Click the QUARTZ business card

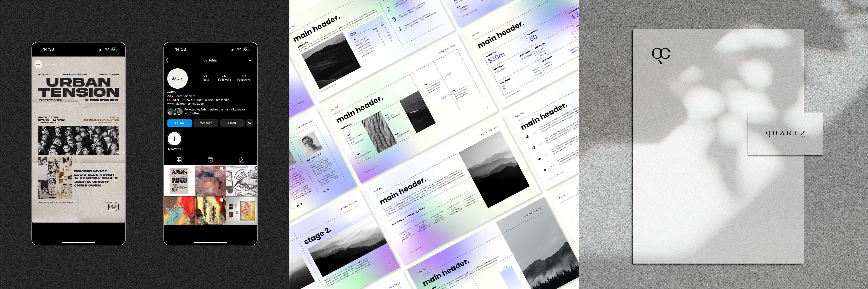[x=785, y=134]
